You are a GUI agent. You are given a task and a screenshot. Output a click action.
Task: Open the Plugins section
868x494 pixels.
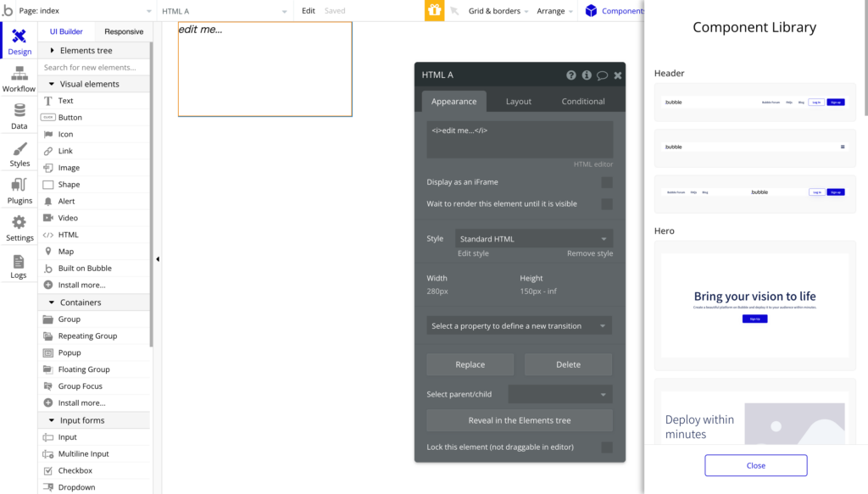[19, 191]
